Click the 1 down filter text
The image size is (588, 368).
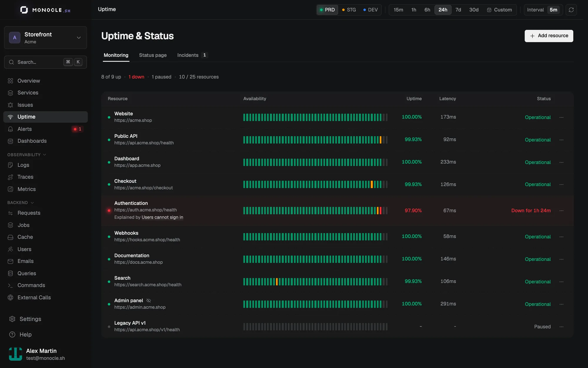point(136,77)
